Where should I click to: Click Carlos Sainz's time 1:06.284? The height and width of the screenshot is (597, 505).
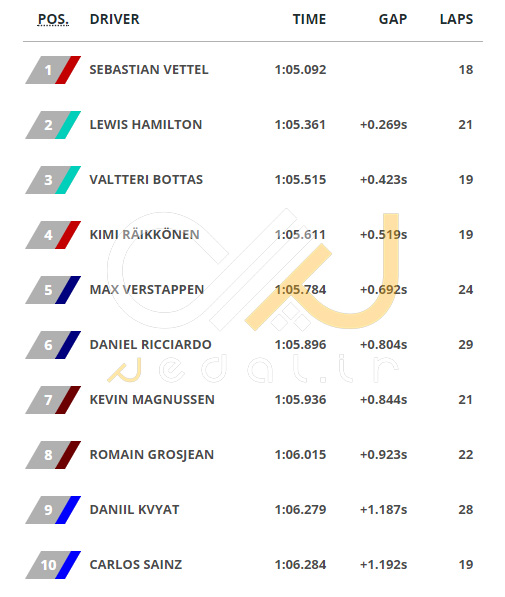300,564
